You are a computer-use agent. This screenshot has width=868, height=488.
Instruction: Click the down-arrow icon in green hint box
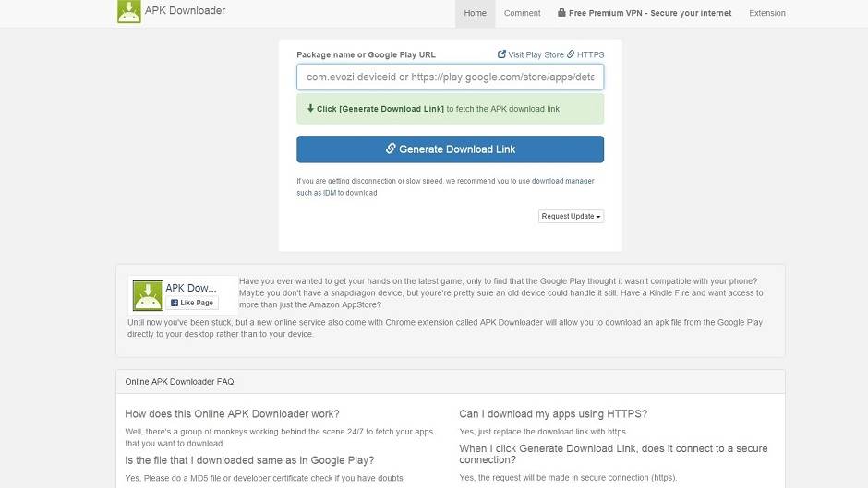[310, 108]
